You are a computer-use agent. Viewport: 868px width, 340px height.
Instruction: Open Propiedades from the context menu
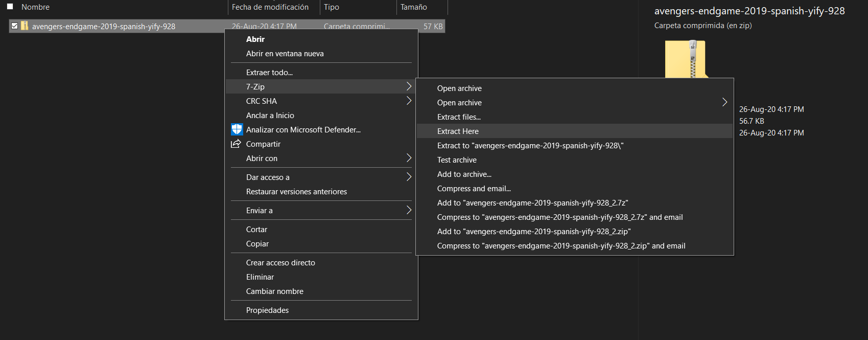321,310
